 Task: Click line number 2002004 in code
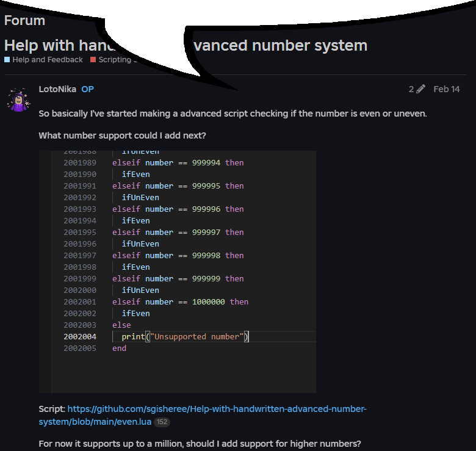(79, 336)
